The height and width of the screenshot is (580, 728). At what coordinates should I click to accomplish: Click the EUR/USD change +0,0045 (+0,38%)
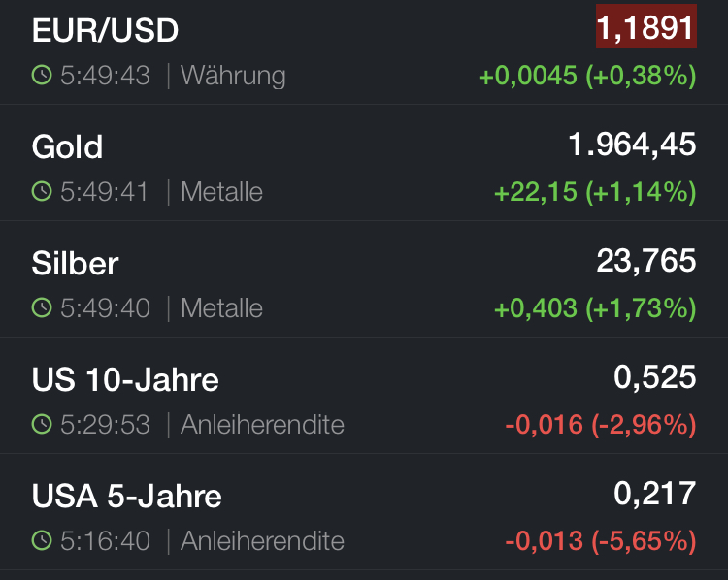587,76
